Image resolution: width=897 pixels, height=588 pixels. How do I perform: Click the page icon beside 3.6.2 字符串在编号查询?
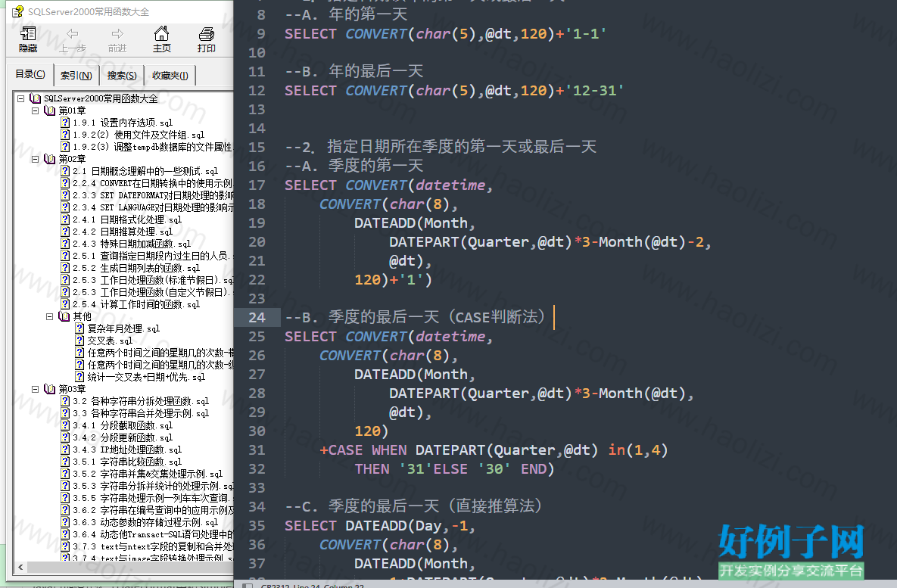pyautogui.click(x=65, y=510)
